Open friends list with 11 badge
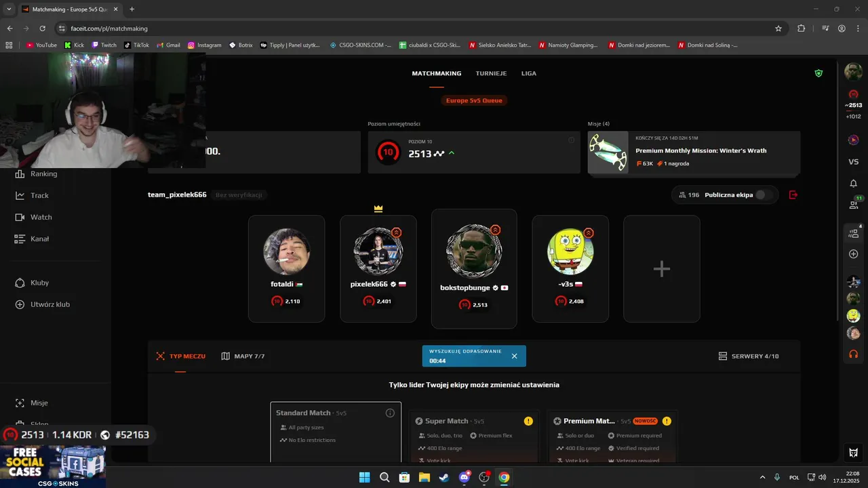The width and height of the screenshot is (868, 488). (x=854, y=203)
